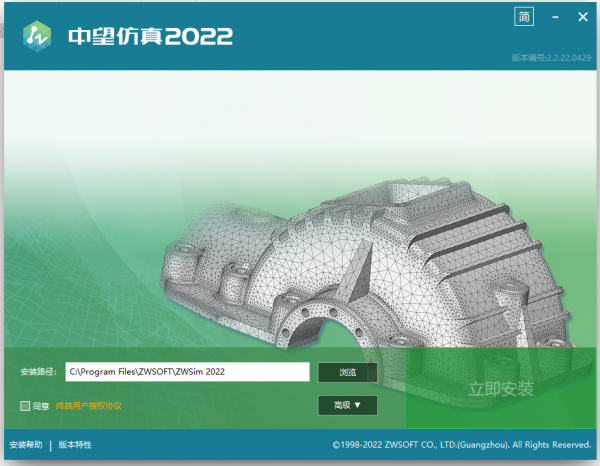
Task: Click the version number text 2.2.22.0429
Action: [569, 58]
